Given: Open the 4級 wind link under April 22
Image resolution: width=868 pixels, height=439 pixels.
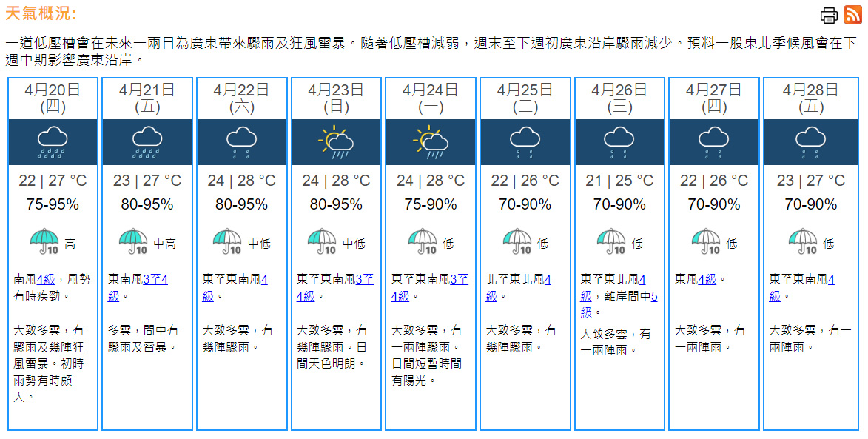Looking at the screenshot, I should (x=263, y=280).
